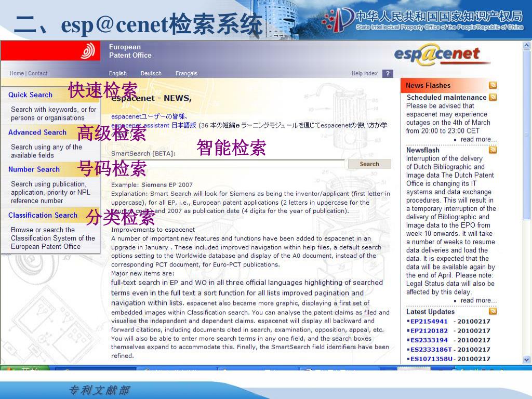The image size is (532, 399).
Task: Open Quick Search in the sidebar
Action: click(x=30, y=95)
